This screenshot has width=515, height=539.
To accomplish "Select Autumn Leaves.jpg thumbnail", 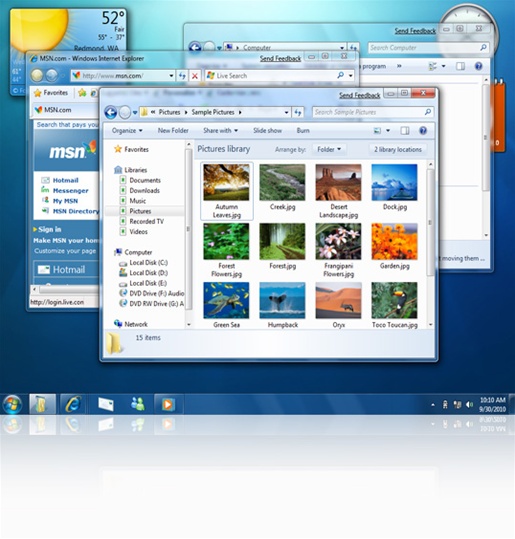I will click(226, 191).
